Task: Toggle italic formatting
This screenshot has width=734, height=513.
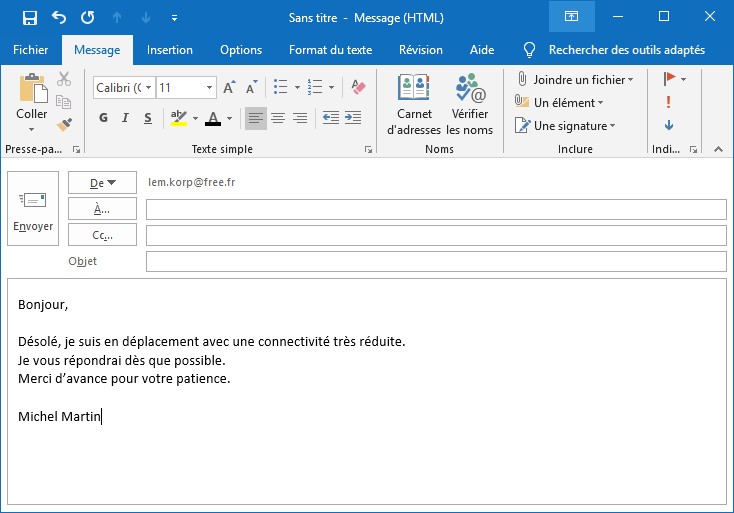Action: (x=125, y=118)
